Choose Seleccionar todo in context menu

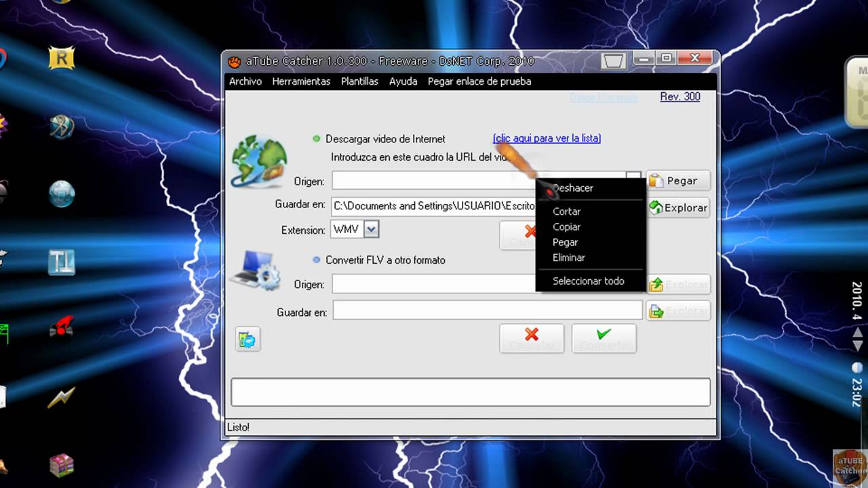tap(590, 281)
